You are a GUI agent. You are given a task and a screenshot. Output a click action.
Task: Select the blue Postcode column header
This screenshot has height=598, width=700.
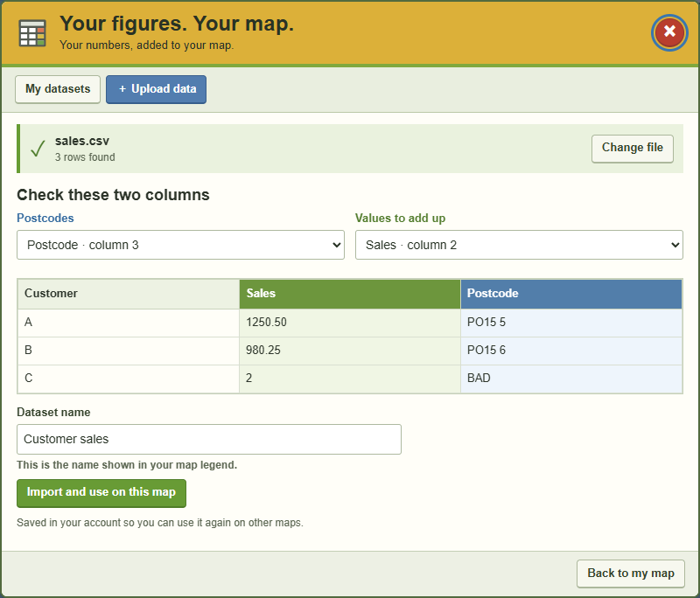(571, 294)
